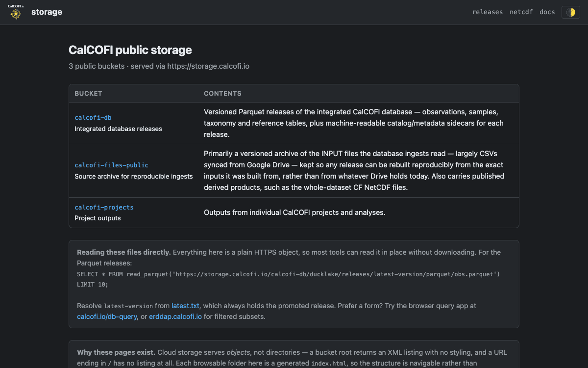Screen dimensions: 588x368
Task: Click the CONTENTS column header
Action: (222, 93)
